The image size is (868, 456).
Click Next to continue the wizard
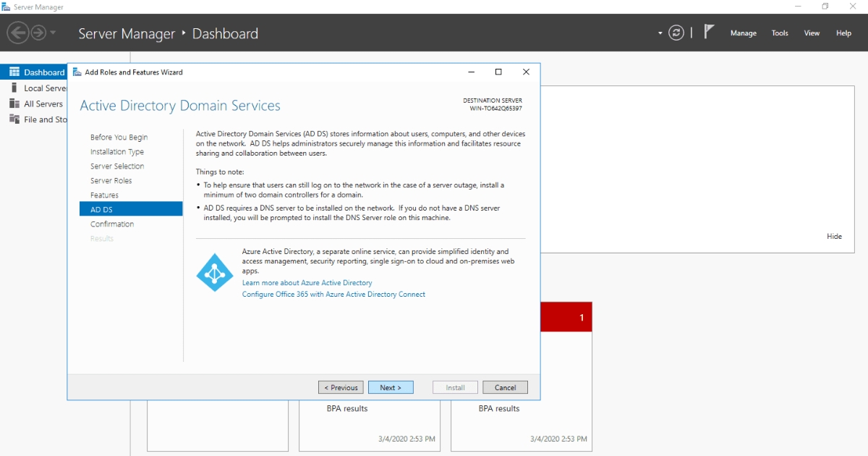(x=391, y=387)
